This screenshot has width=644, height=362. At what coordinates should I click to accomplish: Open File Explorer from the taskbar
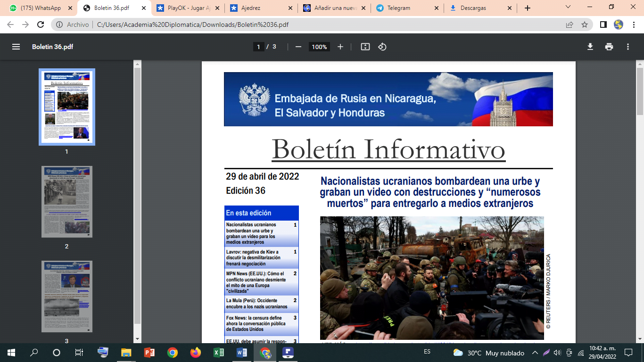tap(126, 352)
